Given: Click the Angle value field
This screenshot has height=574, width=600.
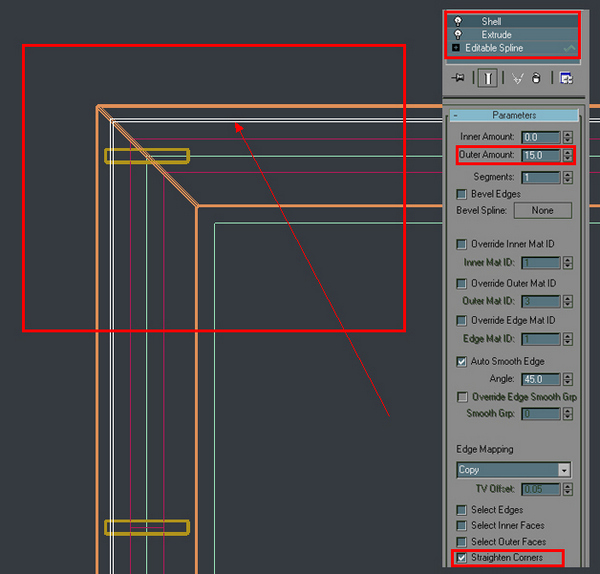Looking at the screenshot, I should coord(541,379).
